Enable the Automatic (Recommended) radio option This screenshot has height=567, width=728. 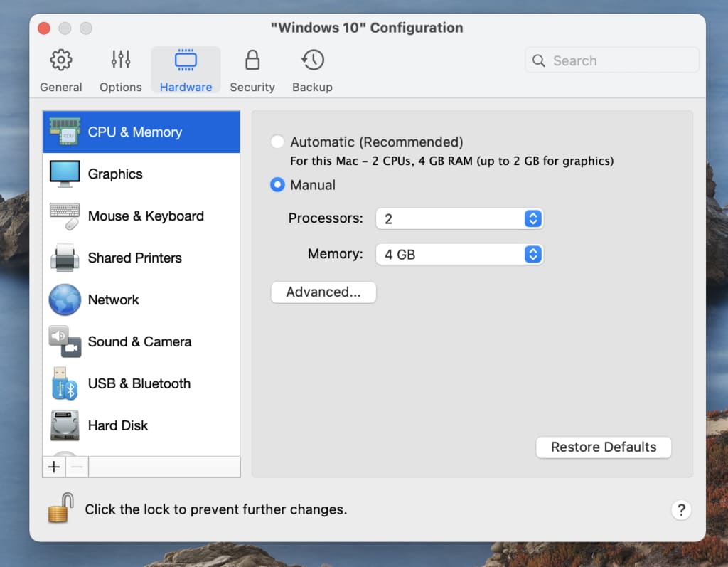pos(278,142)
